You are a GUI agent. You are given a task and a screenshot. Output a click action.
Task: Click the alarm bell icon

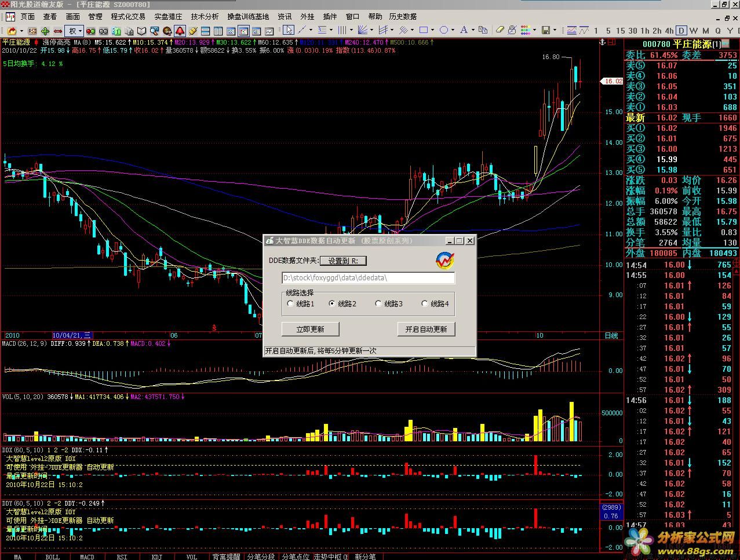coord(180,31)
